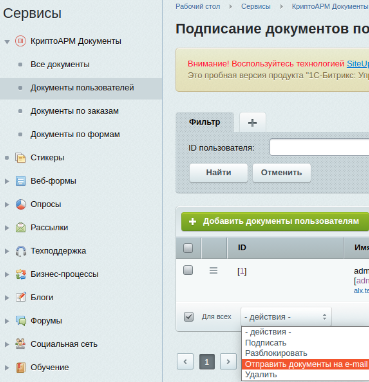This screenshot has width=369, height=382.
Task: Click the Веб-формы icon
Action: pyautogui.click(x=21, y=181)
